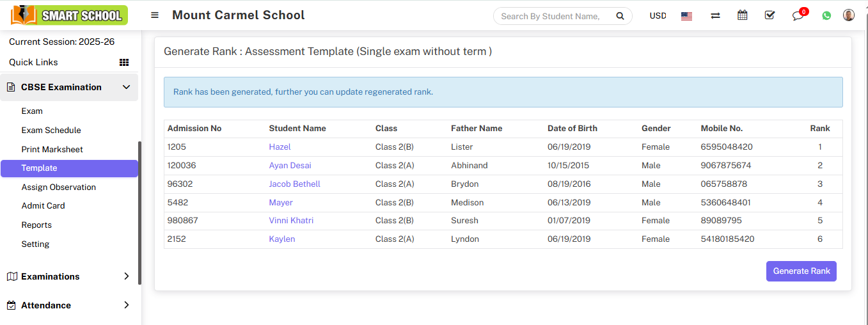The height and width of the screenshot is (325, 868).
Task: Click the switch session arrows icon
Action: point(715,16)
